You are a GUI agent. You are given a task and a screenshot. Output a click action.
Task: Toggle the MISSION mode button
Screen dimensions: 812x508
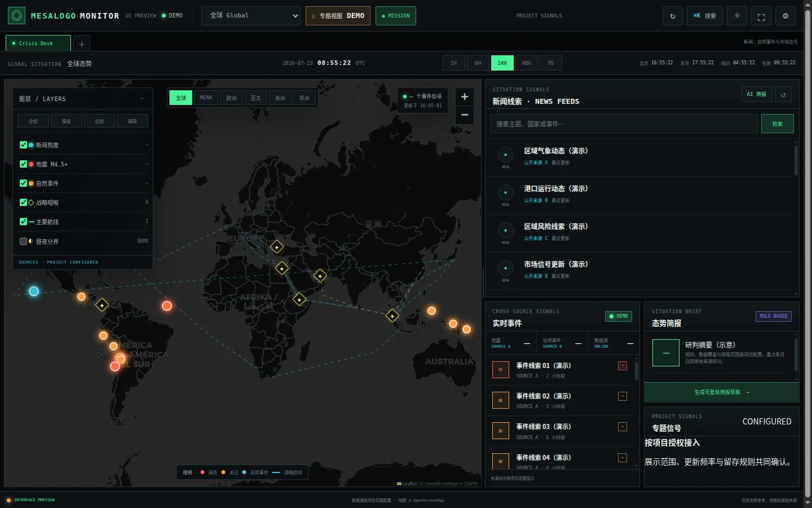coord(396,16)
